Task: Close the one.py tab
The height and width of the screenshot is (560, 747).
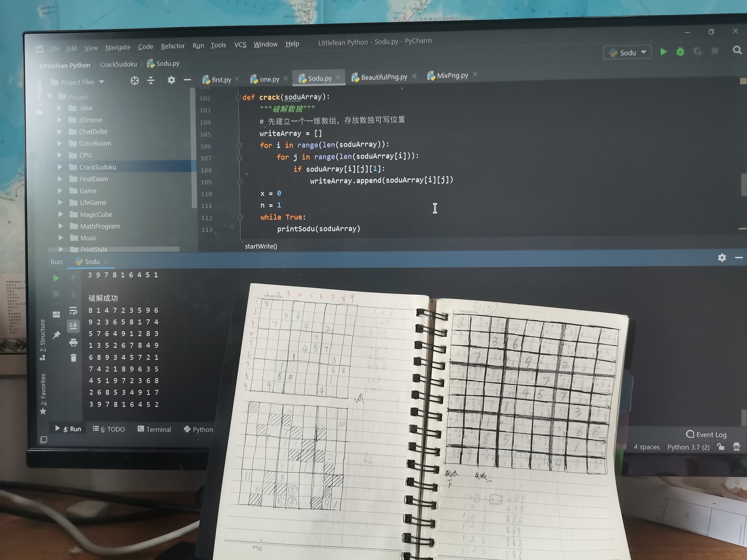Action: point(286,78)
